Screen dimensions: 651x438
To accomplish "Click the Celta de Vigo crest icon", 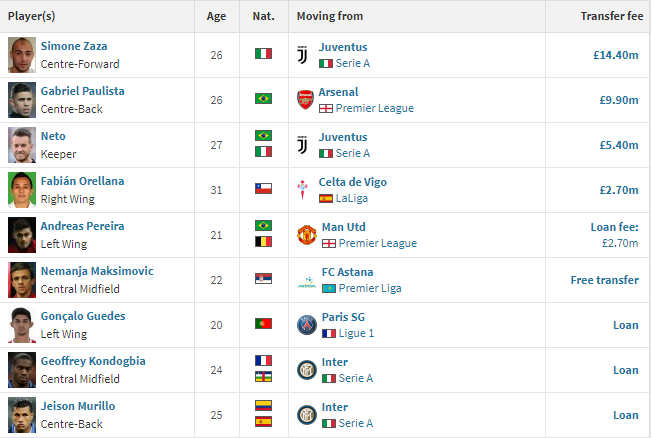I will click(304, 190).
